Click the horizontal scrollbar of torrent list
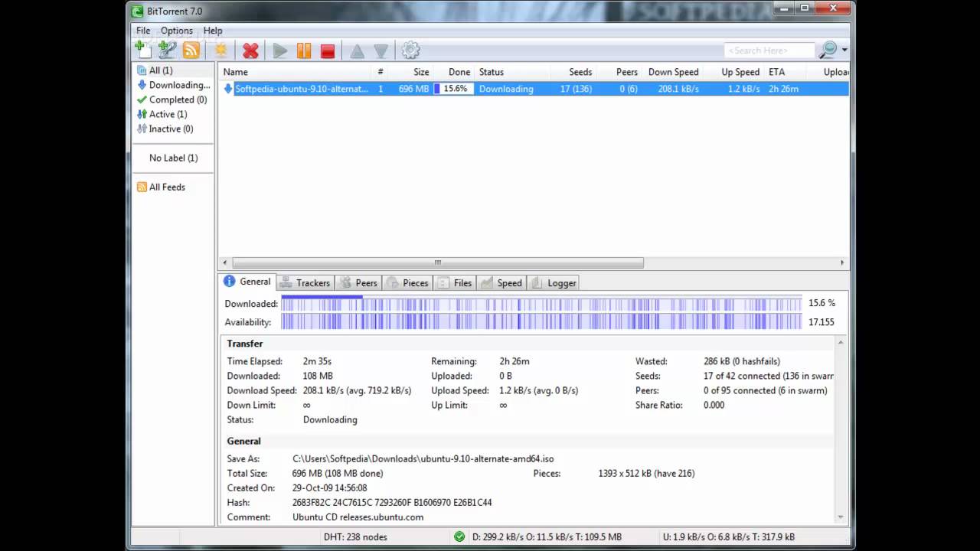This screenshot has height=551, width=980. pyautogui.click(x=438, y=262)
